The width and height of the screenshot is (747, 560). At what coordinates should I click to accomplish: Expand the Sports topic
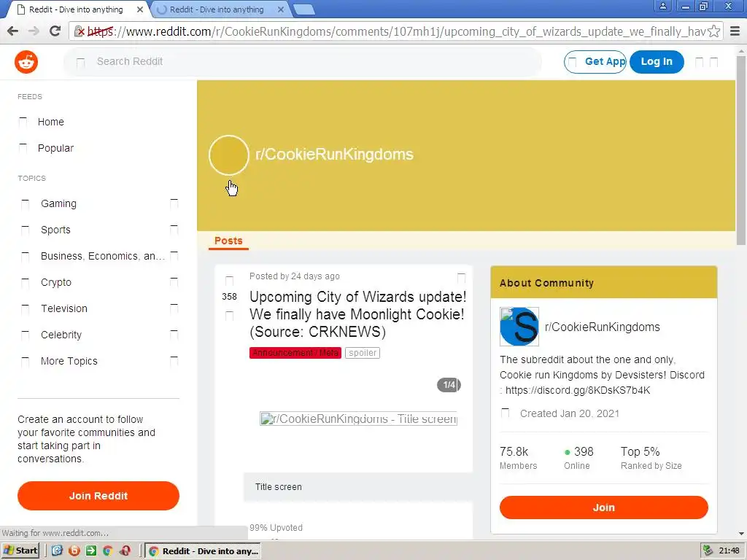click(x=174, y=230)
